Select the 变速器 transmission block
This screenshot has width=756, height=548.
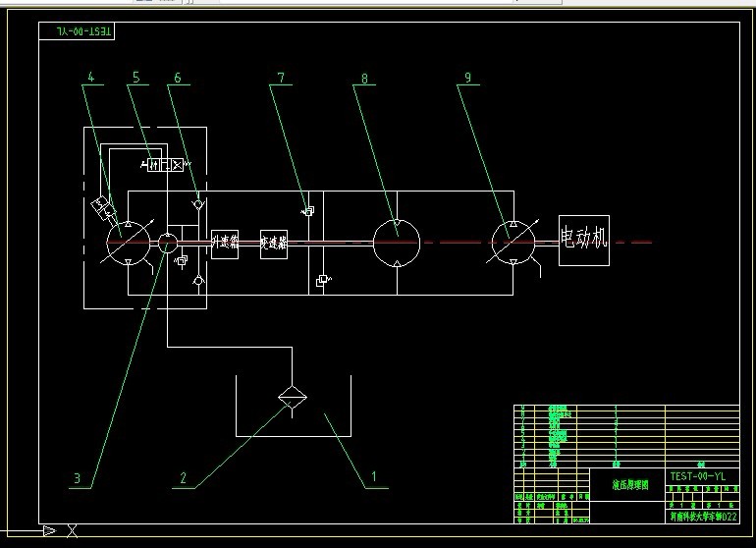(274, 245)
